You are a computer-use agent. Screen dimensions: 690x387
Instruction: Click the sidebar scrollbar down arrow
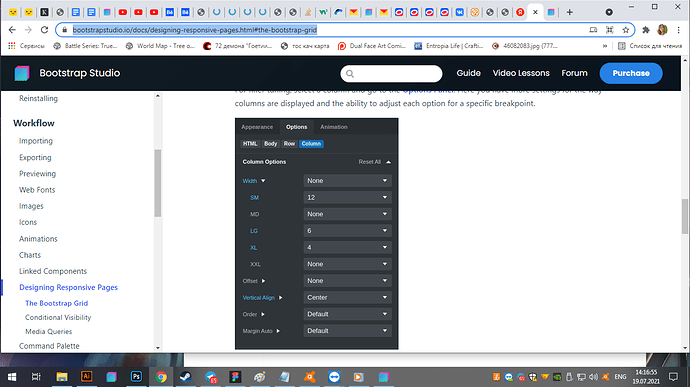coord(158,348)
